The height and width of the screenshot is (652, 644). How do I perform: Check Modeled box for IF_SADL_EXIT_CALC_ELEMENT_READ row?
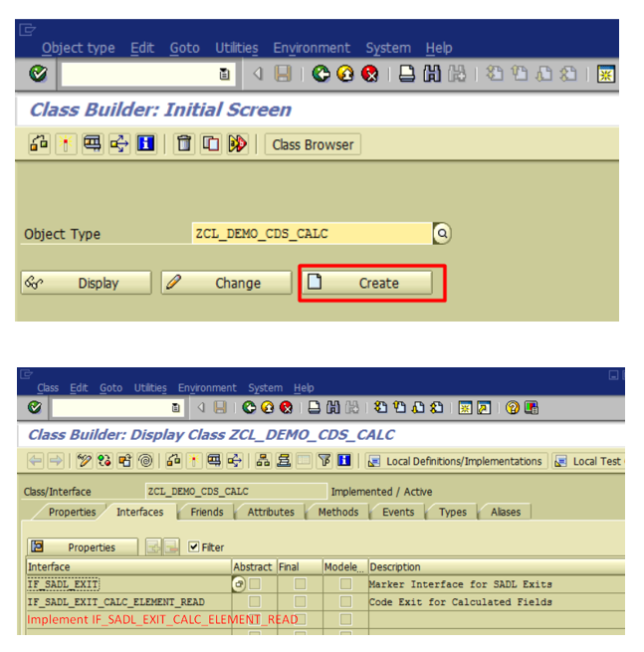(345, 601)
